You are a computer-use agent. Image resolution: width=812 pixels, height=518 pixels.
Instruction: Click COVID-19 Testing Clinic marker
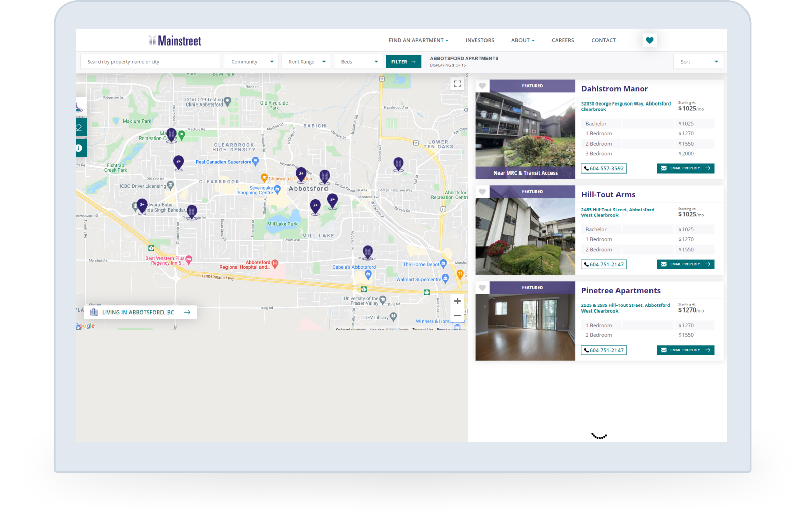(228, 101)
